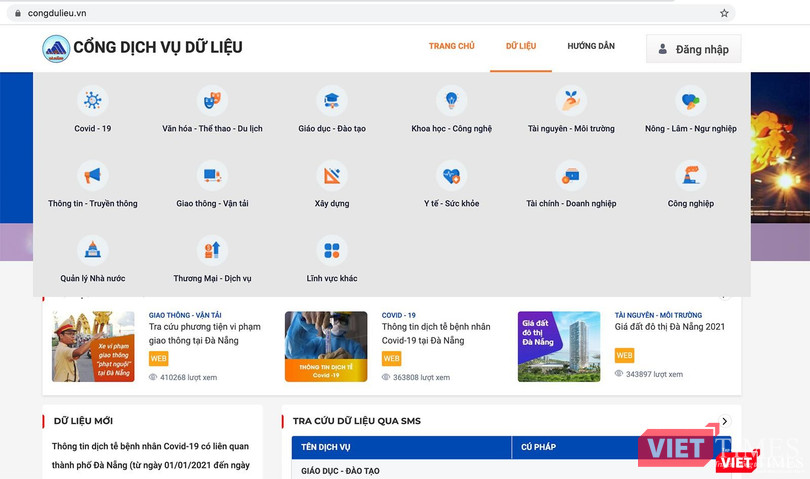Viewport: 810px width, 479px height.
Task: Click the WEB badge under traffic violation lookup
Action: (159, 358)
